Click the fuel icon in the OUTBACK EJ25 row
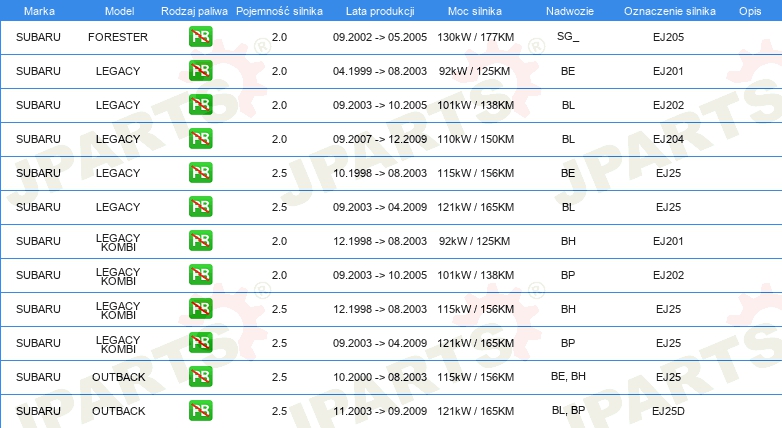Image resolution: width=782 pixels, height=428 pixels. coord(200,377)
